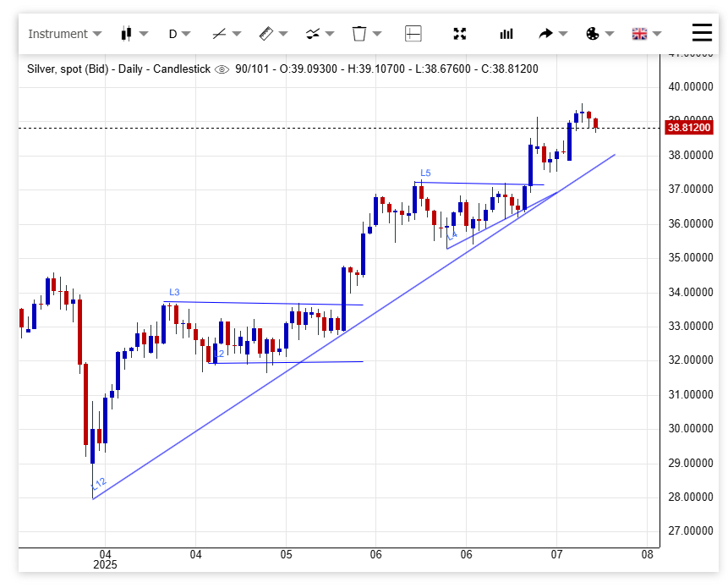Click the 38.81200 current price label
Viewport: 728px width, 588px height.
pos(690,128)
